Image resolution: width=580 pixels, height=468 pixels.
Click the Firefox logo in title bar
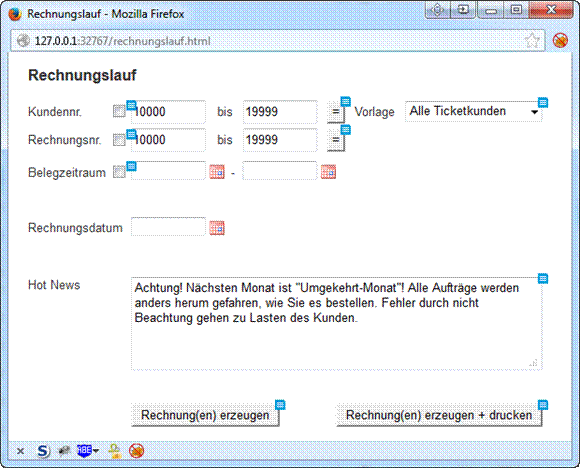pos(15,14)
